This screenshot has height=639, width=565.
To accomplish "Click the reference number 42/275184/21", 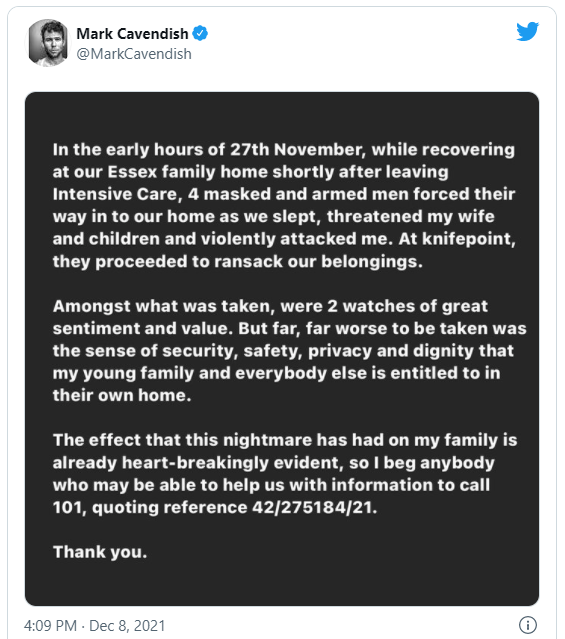I will (x=315, y=507).
